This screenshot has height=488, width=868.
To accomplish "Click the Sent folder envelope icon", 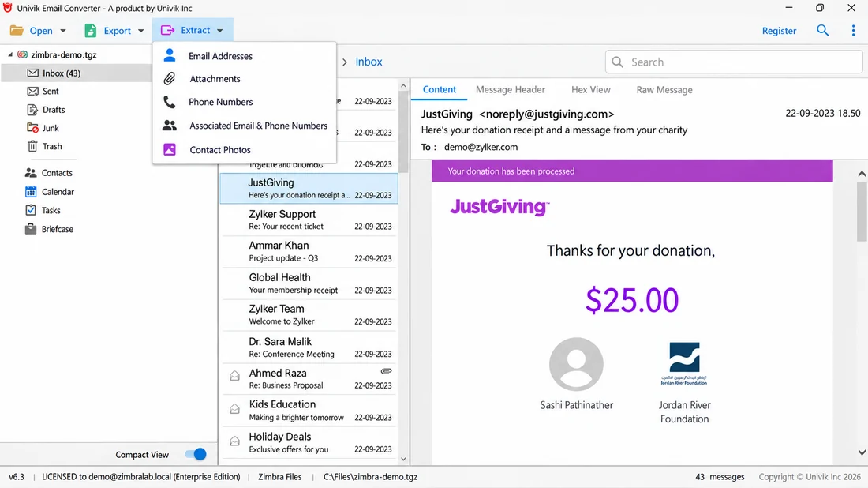I will pyautogui.click(x=32, y=92).
